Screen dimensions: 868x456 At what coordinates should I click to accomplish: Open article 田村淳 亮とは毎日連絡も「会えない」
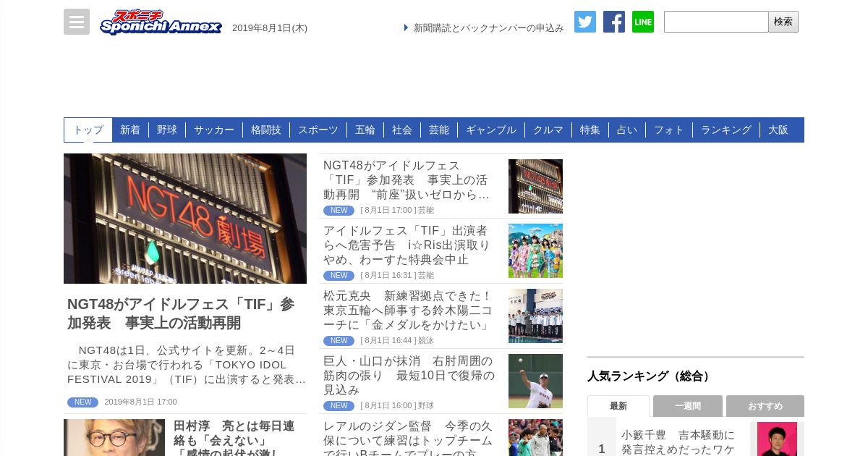coord(234,438)
